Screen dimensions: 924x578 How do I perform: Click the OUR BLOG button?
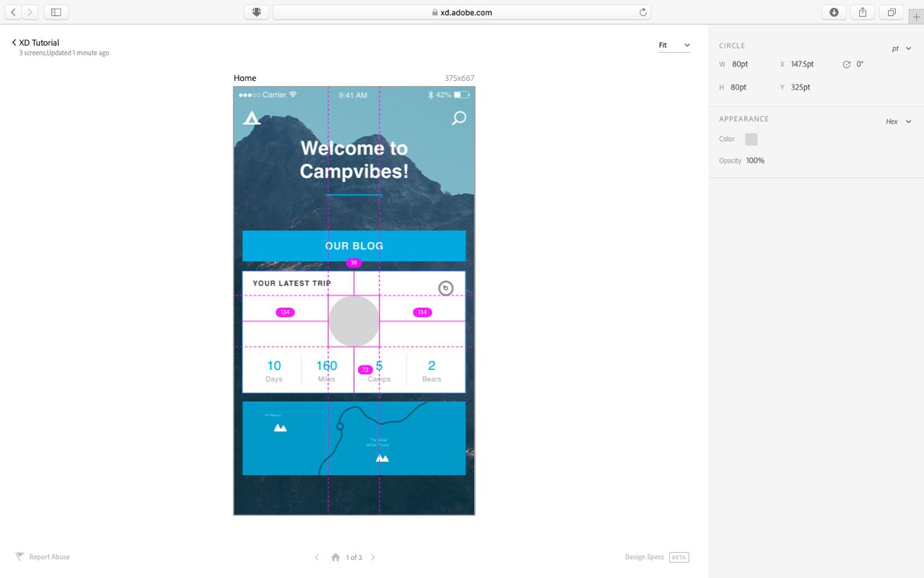click(x=354, y=246)
